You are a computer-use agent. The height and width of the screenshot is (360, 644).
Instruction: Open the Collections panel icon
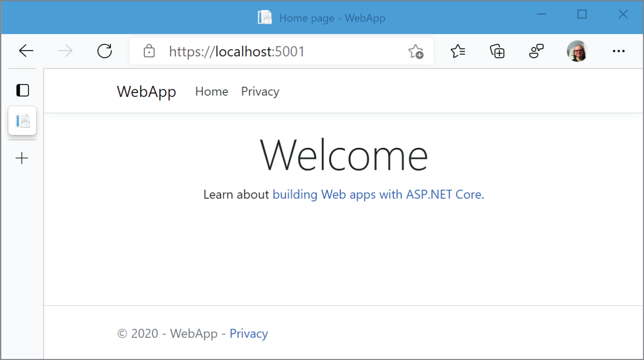(497, 50)
